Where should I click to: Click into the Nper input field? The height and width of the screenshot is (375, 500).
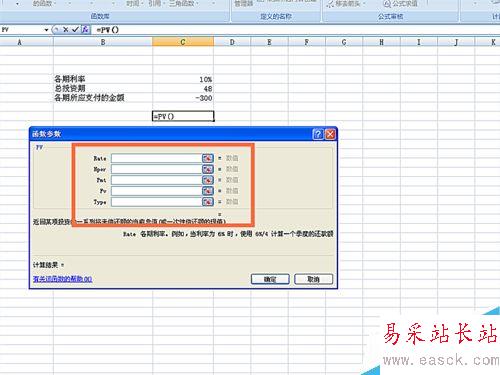point(157,169)
